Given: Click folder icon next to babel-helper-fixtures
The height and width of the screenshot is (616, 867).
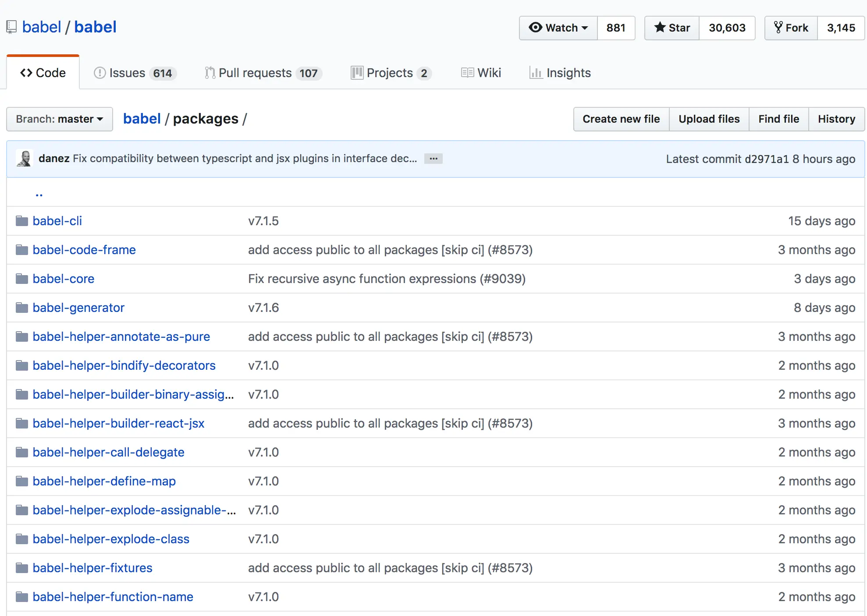Looking at the screenshot, I should click(21, 568).
